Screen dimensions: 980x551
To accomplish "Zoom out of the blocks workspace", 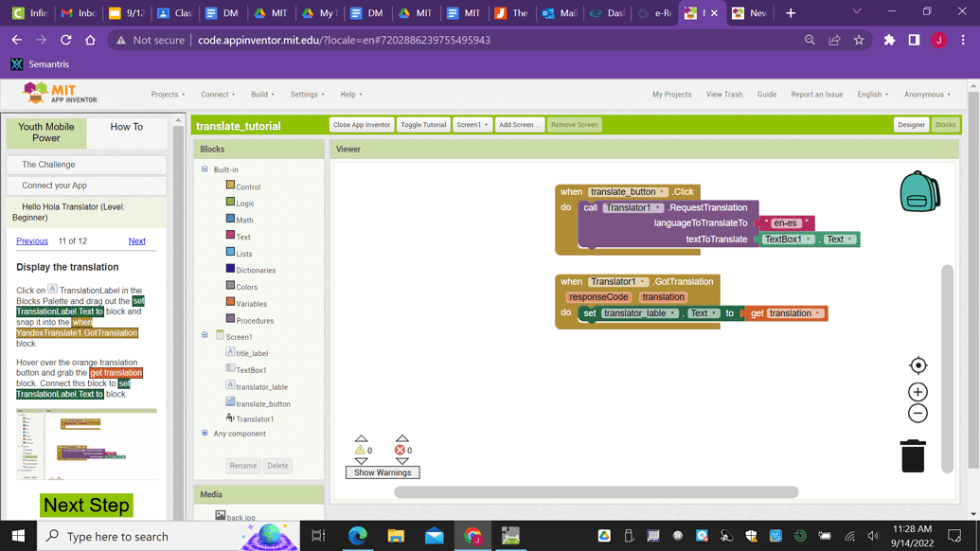I will [918, 413].
